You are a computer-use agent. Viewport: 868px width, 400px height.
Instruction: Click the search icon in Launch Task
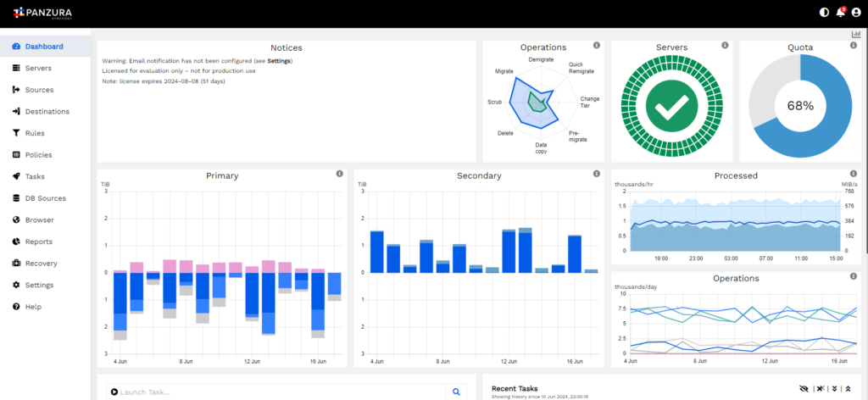[456, 392]
